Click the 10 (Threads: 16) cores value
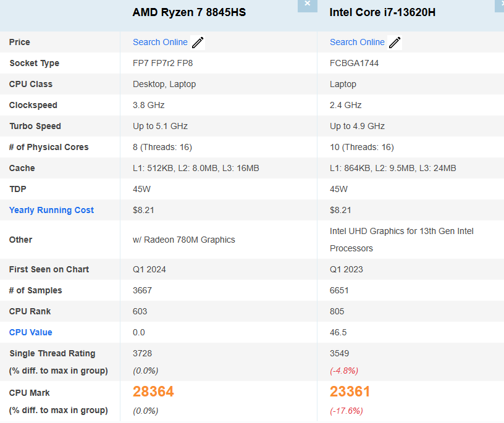Image resolution: width=504 pixels, height=423 pixels. (361, 147)
